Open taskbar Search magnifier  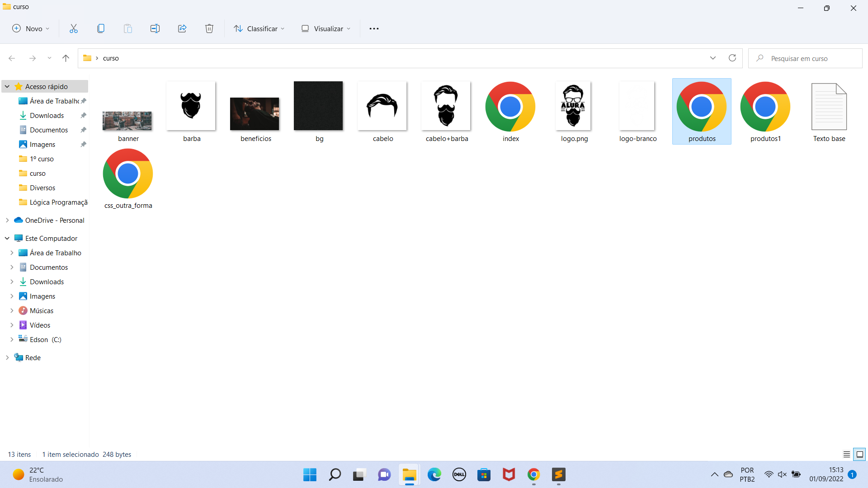coord(335,474)
